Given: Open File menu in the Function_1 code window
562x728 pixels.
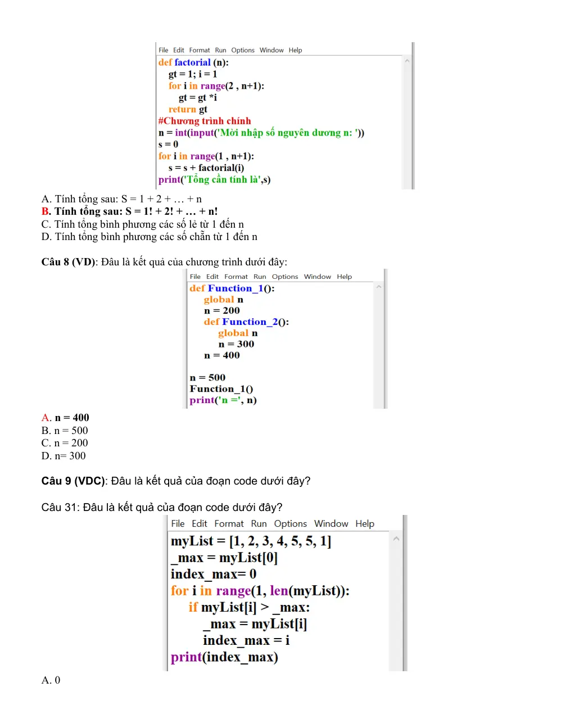Looking at the screenshot, I should [x=195, y=277].
